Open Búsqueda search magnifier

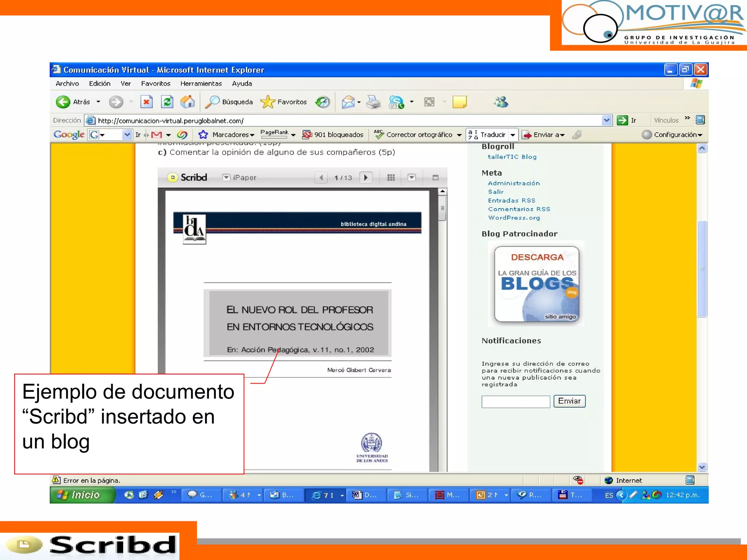click(x=229, y=102)
